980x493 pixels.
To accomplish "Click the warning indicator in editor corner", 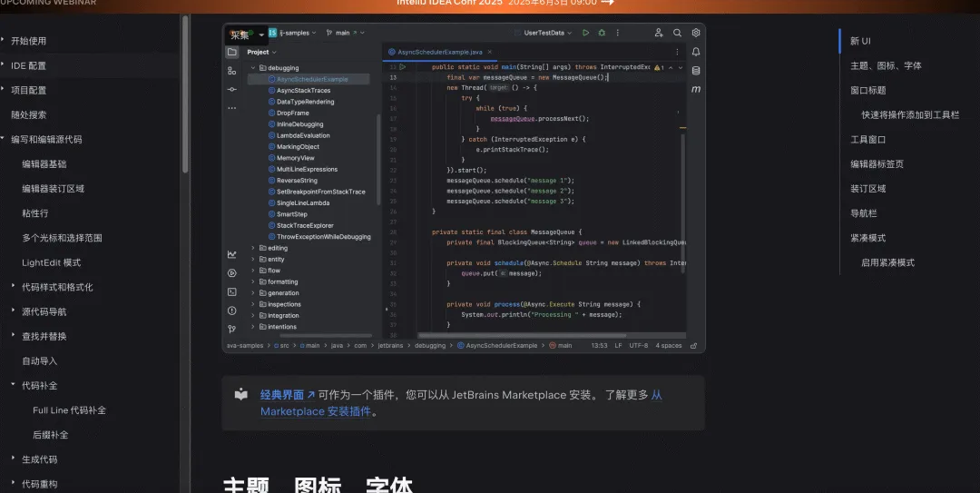I will tap(660, 67).
